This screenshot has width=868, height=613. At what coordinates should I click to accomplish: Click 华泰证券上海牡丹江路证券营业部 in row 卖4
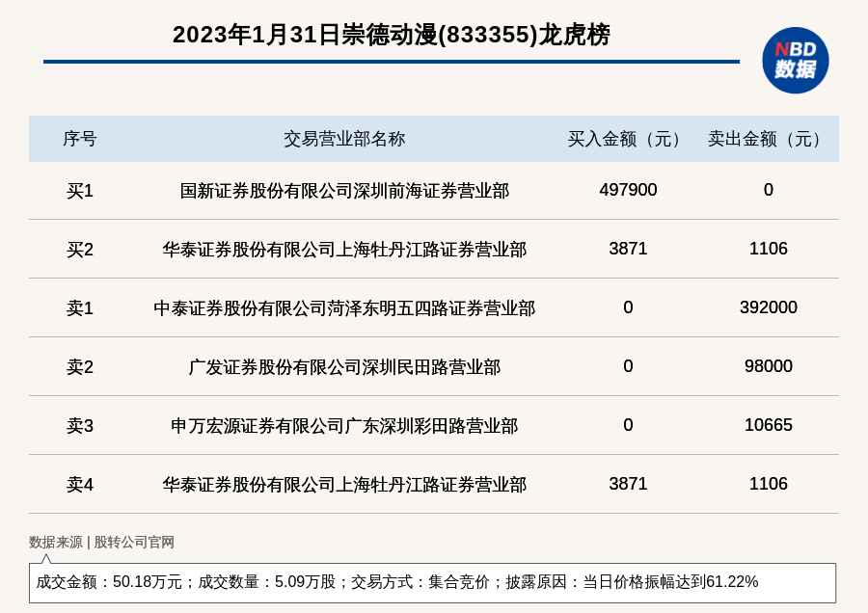click(x=344, y=485)
